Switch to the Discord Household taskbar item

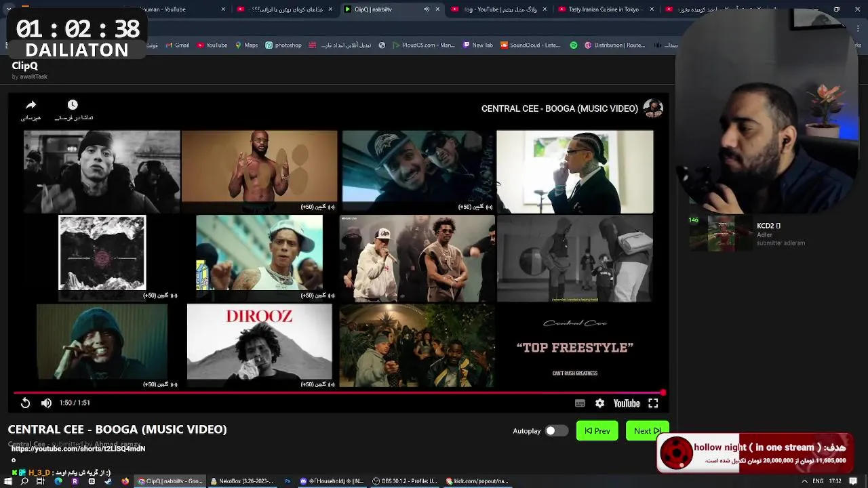coord(332,481)
